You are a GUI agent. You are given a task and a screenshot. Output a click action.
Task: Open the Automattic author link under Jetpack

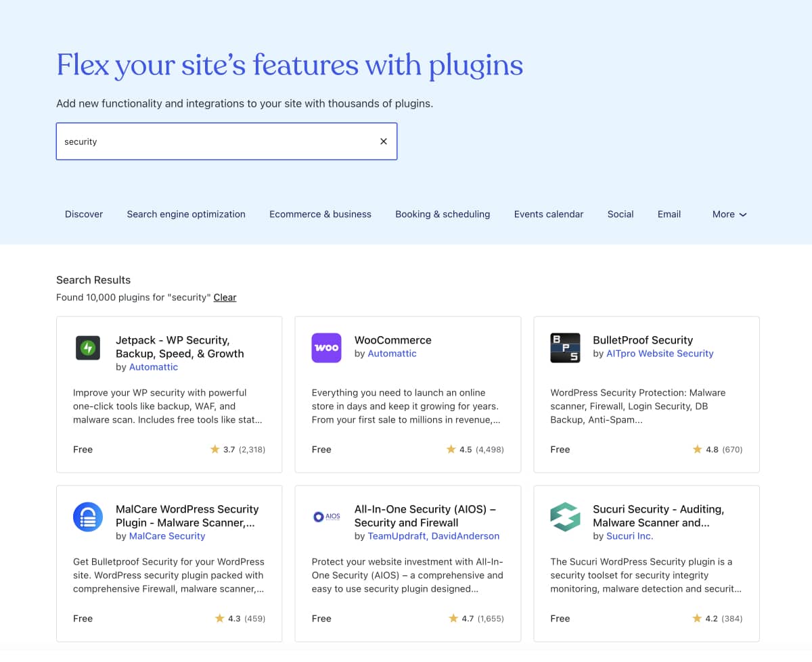154,367
